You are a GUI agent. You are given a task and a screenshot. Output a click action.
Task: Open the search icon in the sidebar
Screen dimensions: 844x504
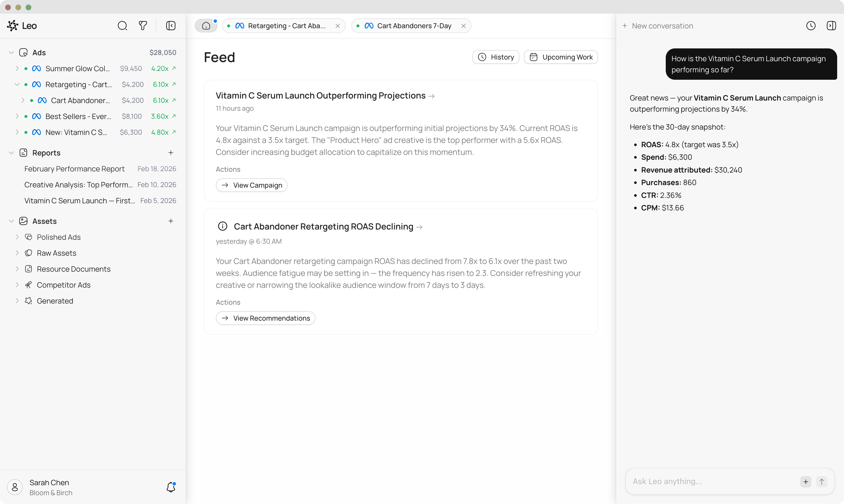click(x=123, y=25)
